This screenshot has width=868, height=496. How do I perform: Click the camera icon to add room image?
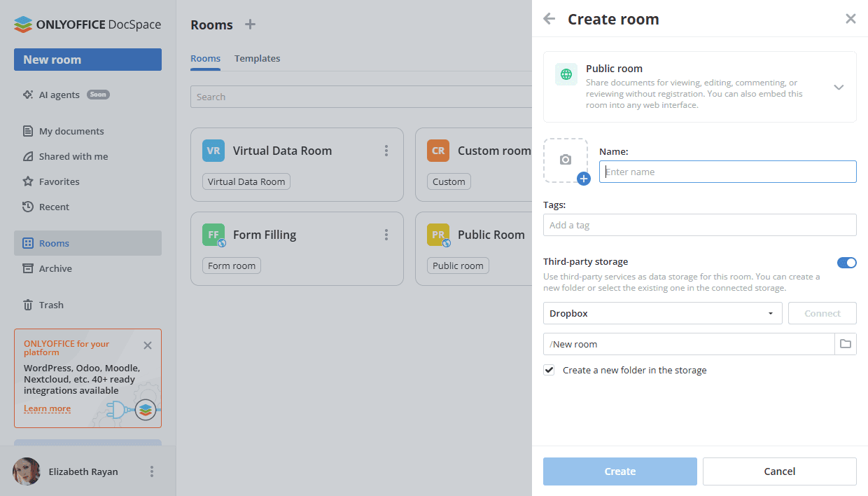click(566, 160)
